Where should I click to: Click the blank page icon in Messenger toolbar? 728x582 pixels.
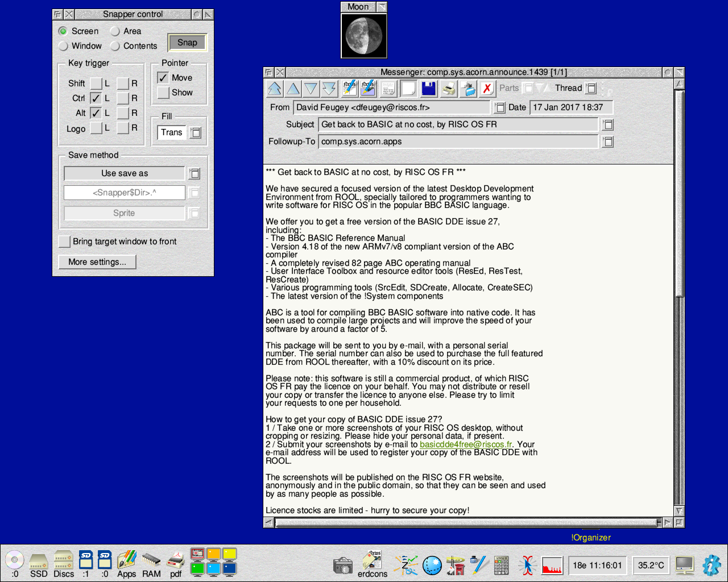point(408,88)
